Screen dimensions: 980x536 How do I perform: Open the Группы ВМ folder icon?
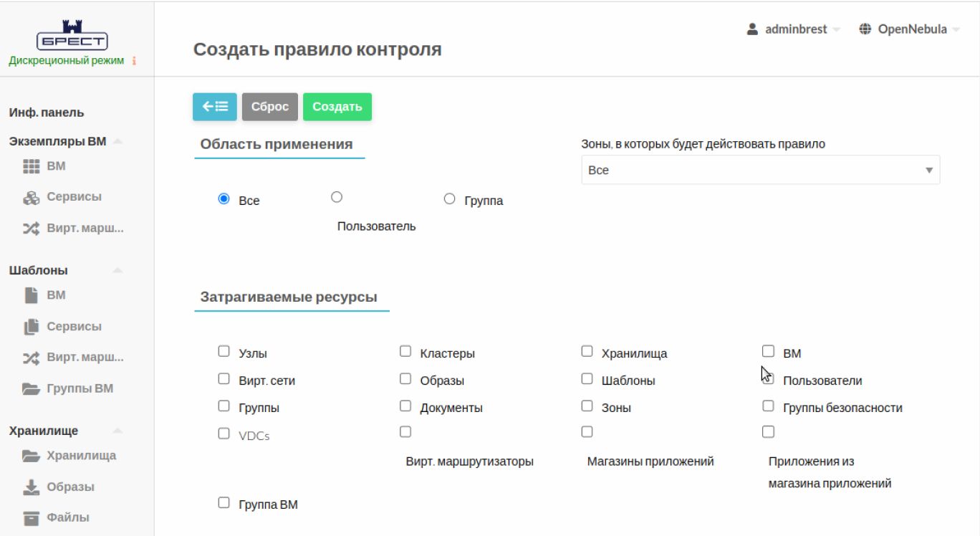coord(31,389)
